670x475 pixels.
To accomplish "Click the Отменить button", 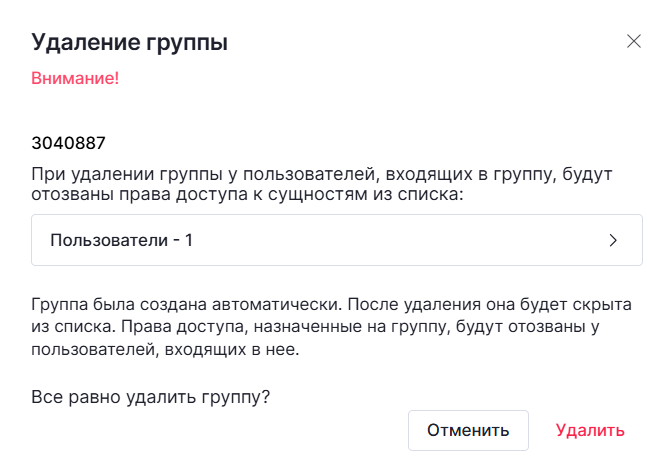I will click(468, 430).
